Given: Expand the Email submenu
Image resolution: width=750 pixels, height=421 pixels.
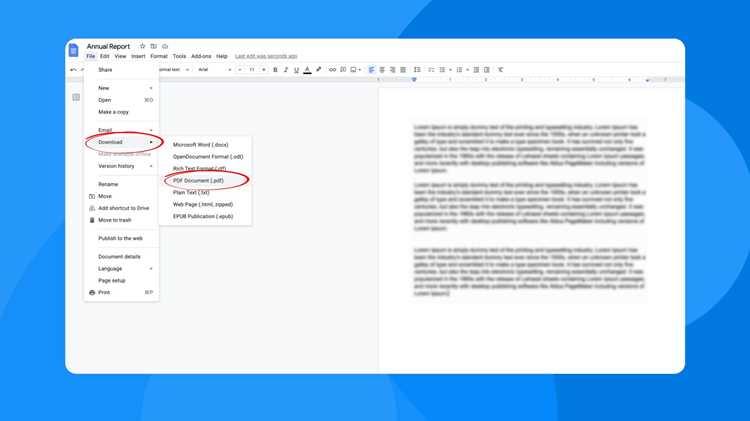Looking at the screenshot, I should pyautogui.click(x=121, y=130).
